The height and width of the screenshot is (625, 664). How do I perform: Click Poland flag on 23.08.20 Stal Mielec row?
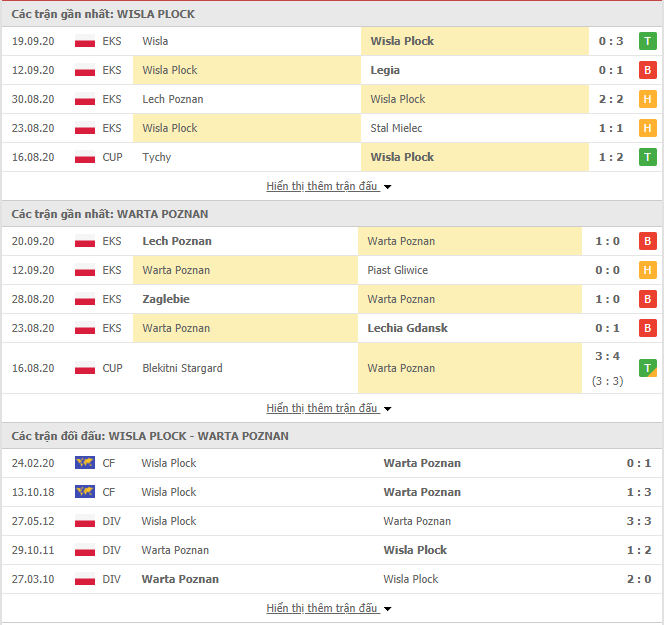point(85,128)
